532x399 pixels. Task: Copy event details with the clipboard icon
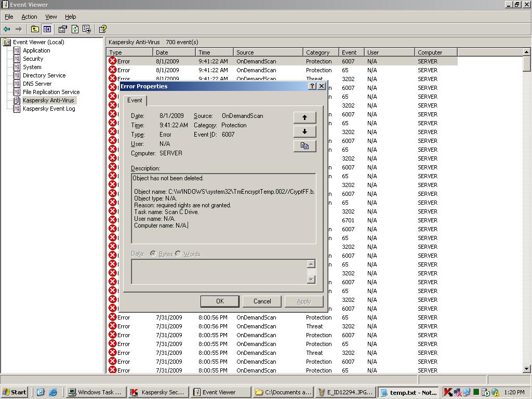[x=305, y=146]
